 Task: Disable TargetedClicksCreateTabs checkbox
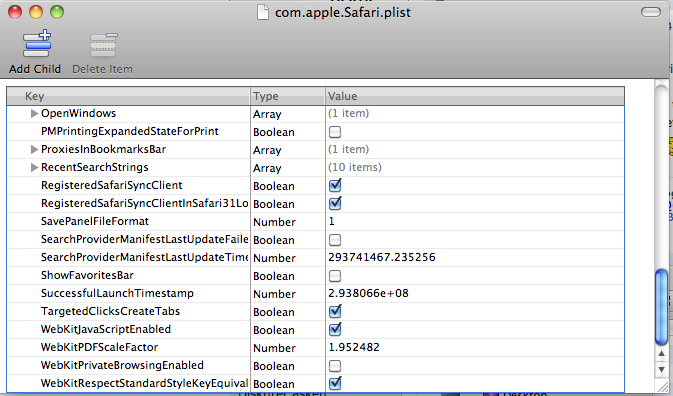point(335,311)
